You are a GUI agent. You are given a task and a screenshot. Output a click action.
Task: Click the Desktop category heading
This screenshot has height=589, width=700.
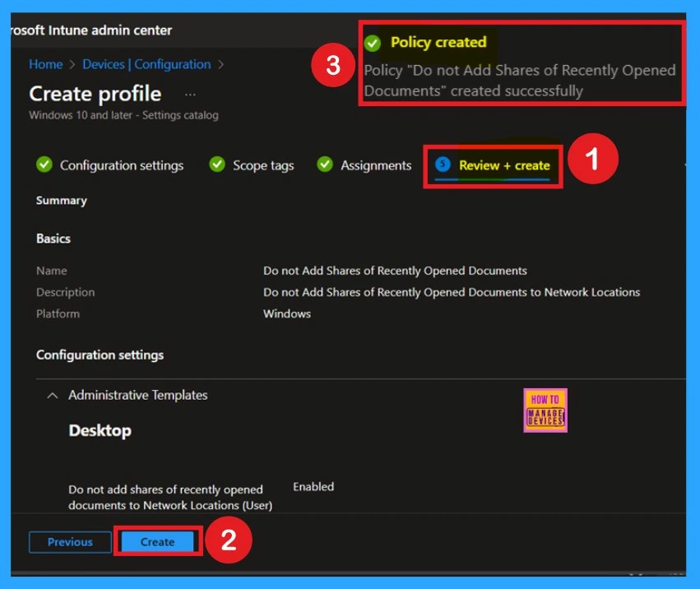100,430
